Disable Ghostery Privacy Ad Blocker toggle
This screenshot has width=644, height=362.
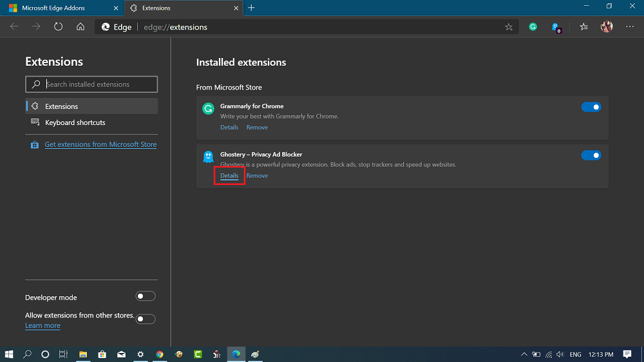(x=591, y=155)
